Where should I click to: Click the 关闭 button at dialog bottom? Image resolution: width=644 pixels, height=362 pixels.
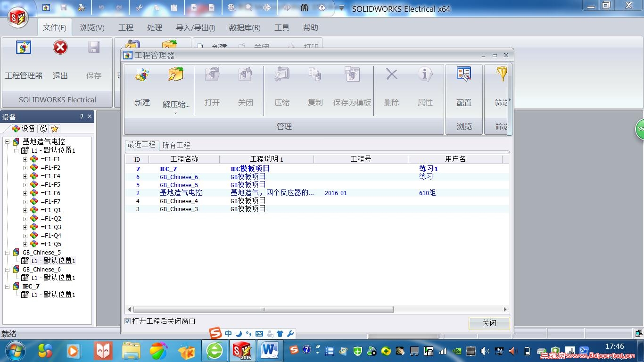(x=489, y=323)
